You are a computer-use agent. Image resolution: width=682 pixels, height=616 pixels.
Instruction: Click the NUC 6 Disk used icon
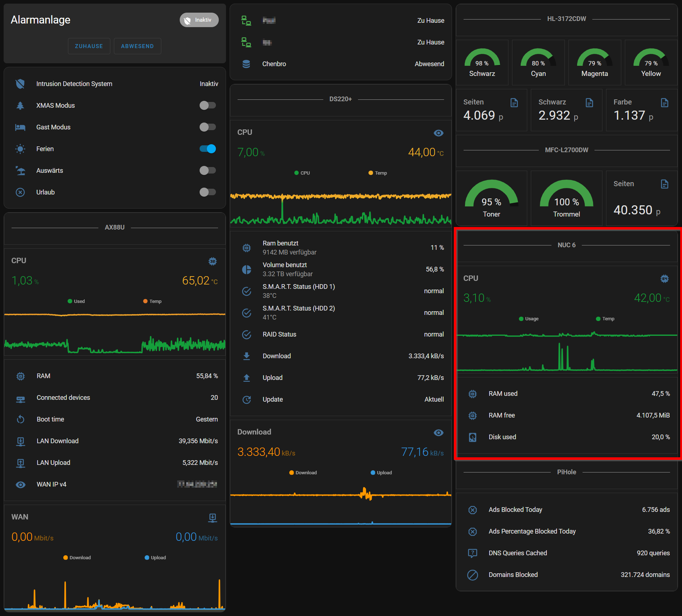pyautogui.click(x=473, y=437)
